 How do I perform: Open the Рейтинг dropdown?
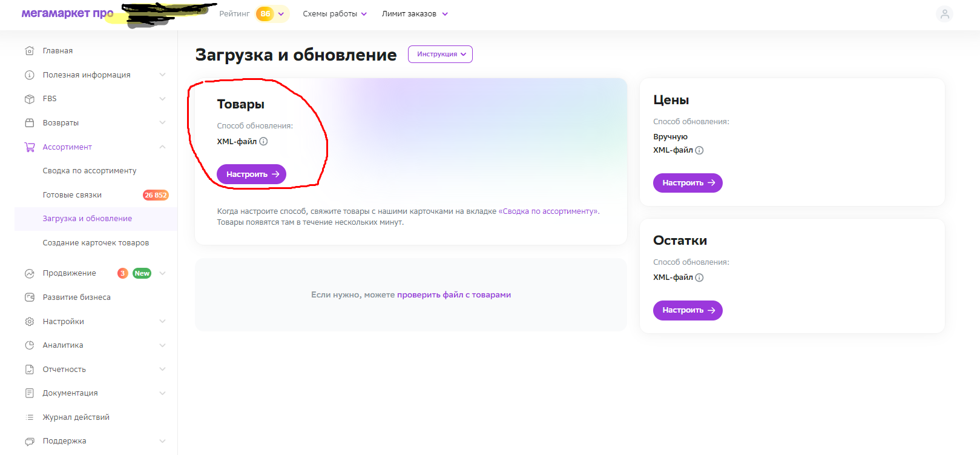[281, 14]
